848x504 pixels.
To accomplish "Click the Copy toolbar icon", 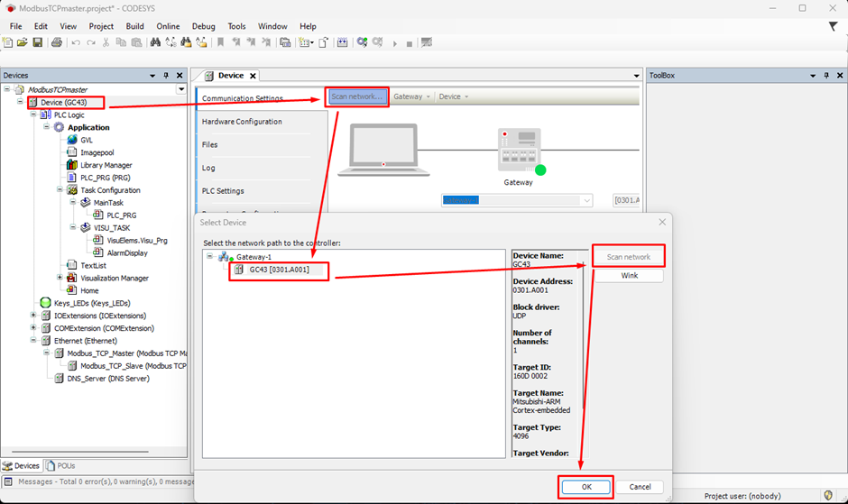I will [x=121, y=42].
